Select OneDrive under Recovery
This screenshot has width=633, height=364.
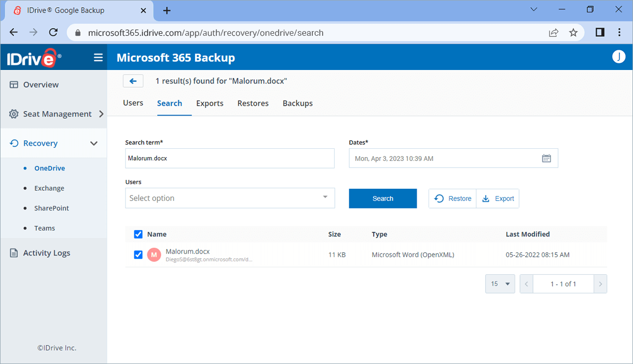pos(49,168)
